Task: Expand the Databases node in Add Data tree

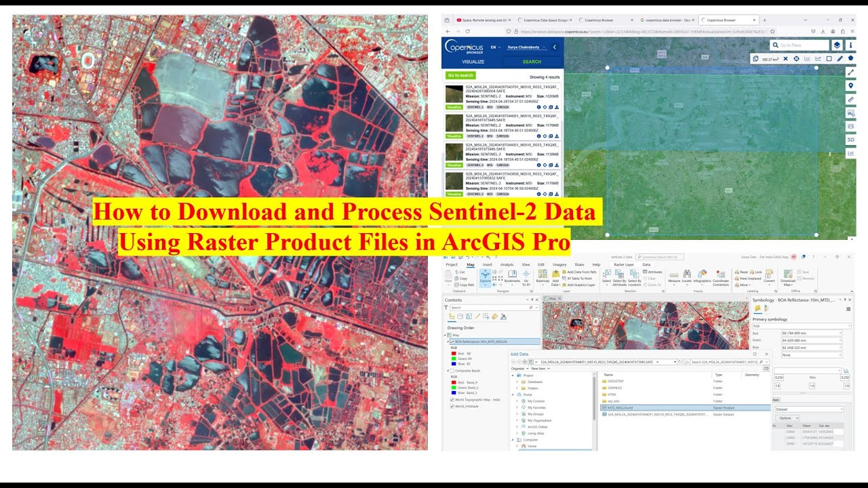Action: tap(517, 382)
